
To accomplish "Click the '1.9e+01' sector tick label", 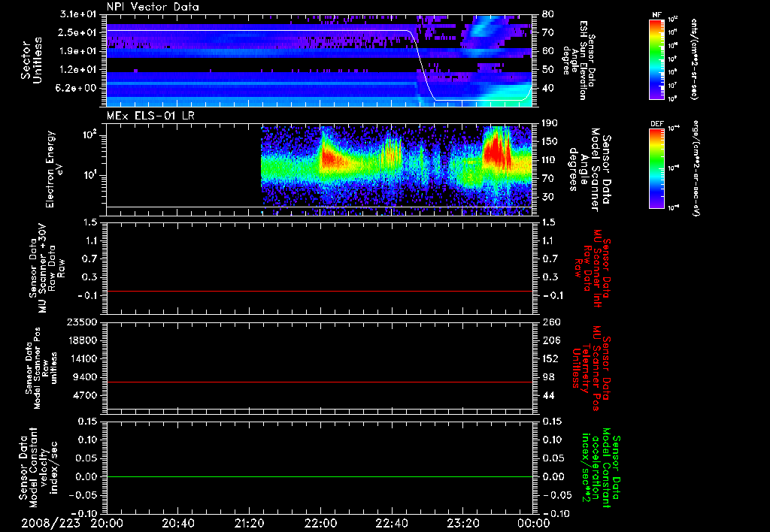I will point(77,51).
